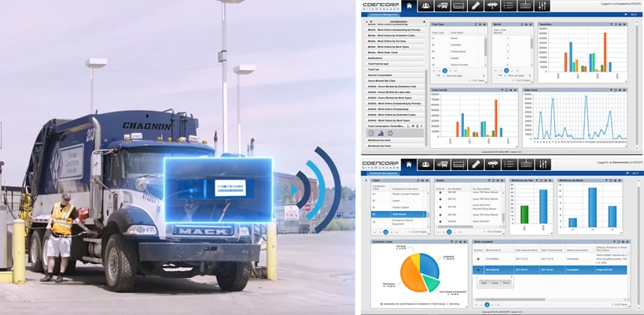Click the Edit button in Work completed popup
The image size is (644, 315).
tap(484, 283)
